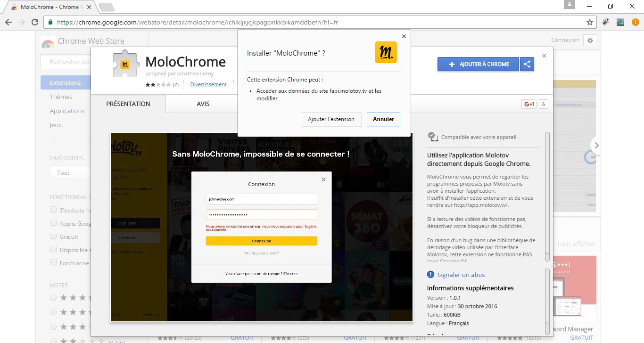Click the bookmark star in address bar
The image size is (644, 343).
(589, 22)
